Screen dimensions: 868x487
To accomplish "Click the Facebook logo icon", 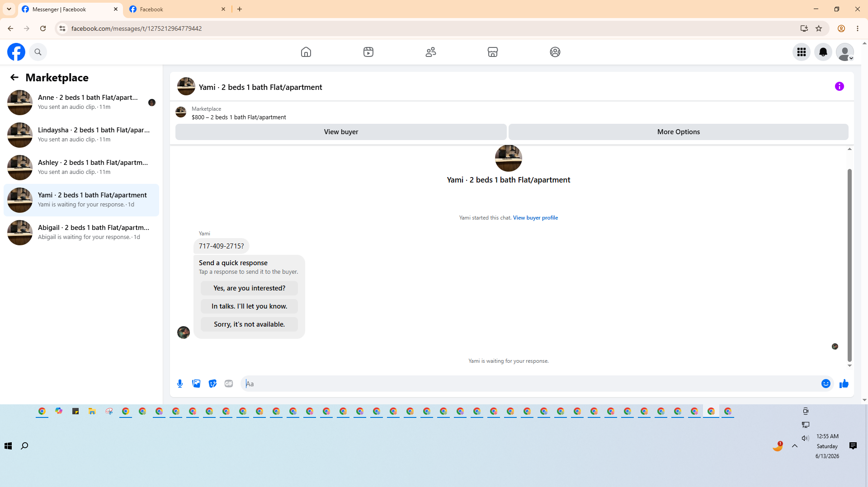I will pyautogui.click(x=16, y=52).
